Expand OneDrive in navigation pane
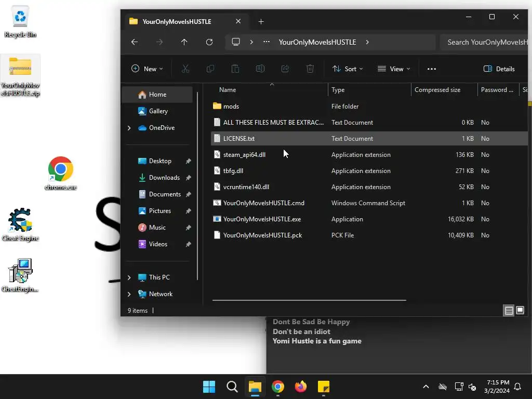 (x=129, y=128)
